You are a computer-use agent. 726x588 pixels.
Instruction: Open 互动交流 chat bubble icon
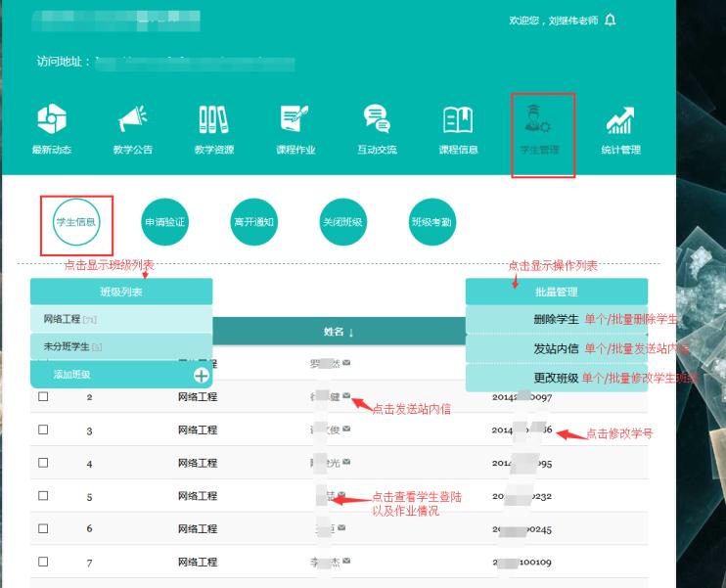[377, 121]
